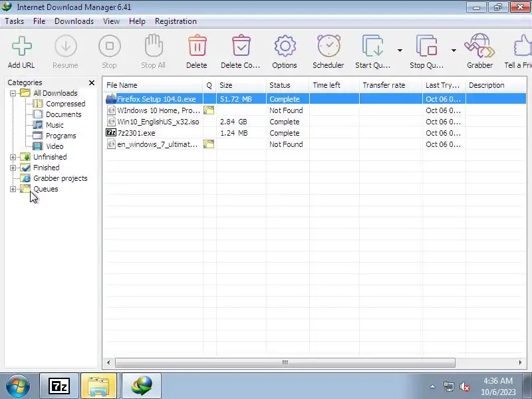Click the Add URL toolbar icon
532x399 pixels.
22,46
